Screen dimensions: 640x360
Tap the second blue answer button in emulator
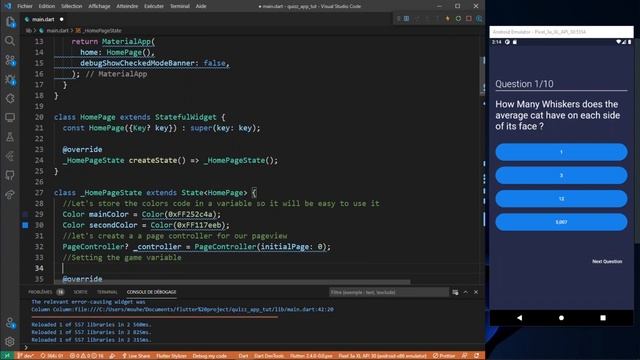pos(561,176)
